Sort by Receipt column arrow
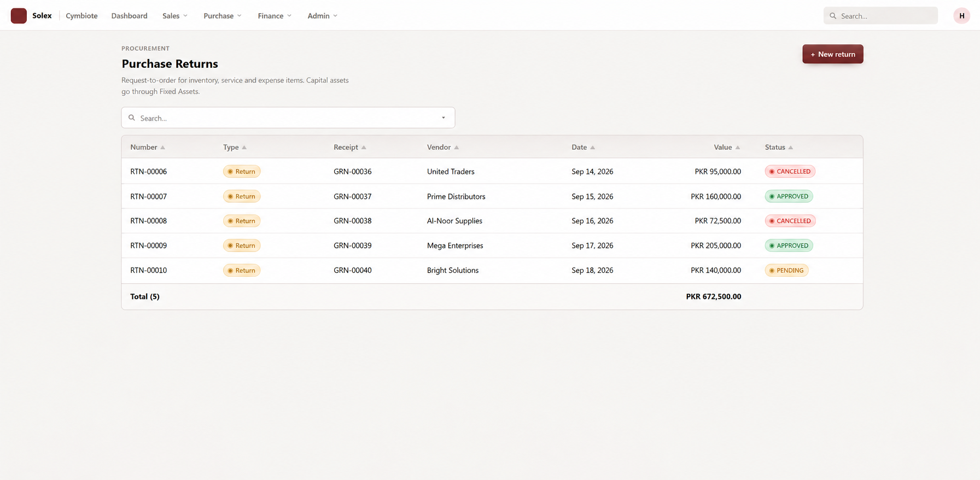The image size is (980, 480). [x=364, y=148]
